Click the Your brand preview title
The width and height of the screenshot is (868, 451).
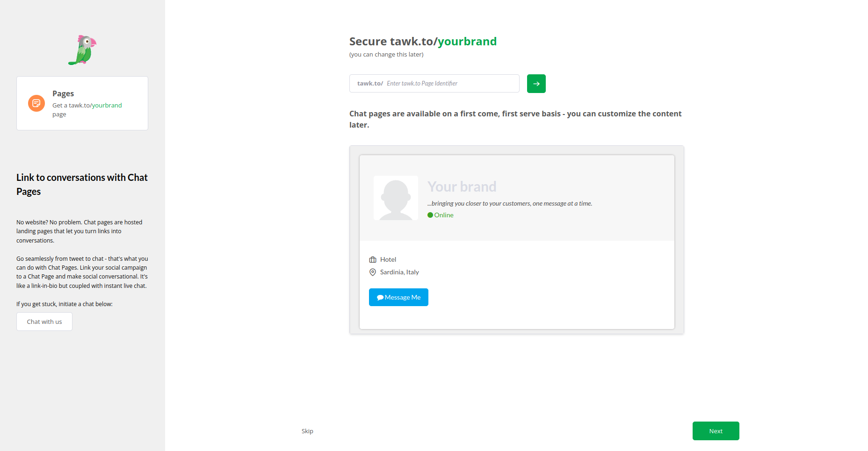[x=462, y=186]
